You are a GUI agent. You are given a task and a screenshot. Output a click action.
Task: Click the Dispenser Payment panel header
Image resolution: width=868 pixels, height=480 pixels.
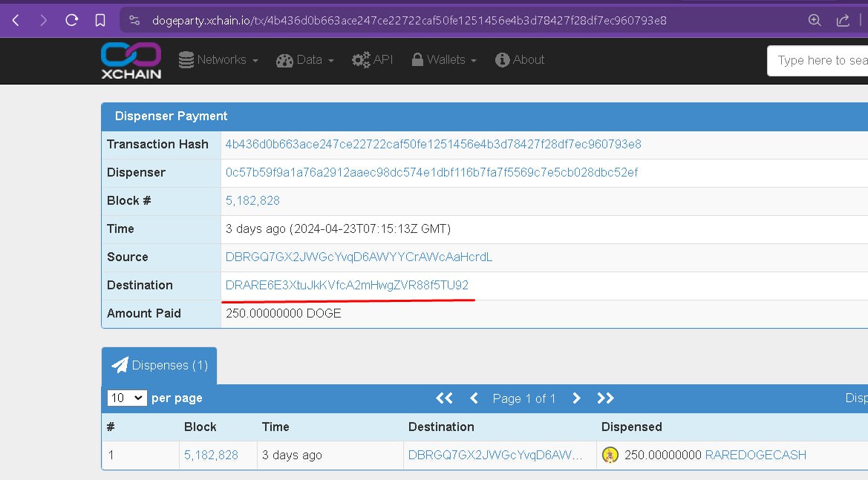tap(485, 116)
